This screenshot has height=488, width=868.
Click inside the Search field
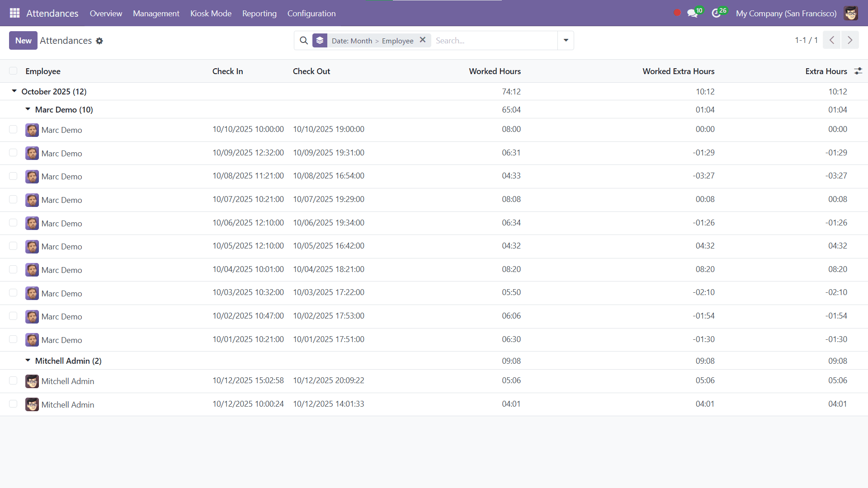[x=493, y=40]
